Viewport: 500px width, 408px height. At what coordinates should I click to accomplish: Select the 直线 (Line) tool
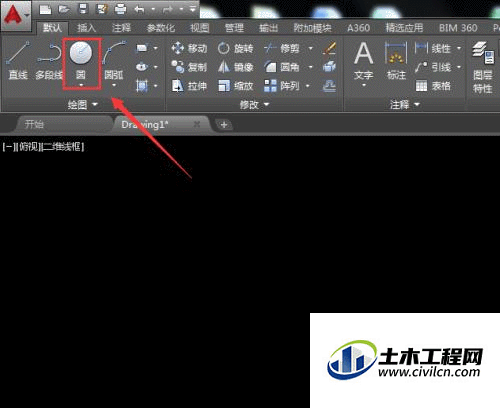tap(18, 60)
